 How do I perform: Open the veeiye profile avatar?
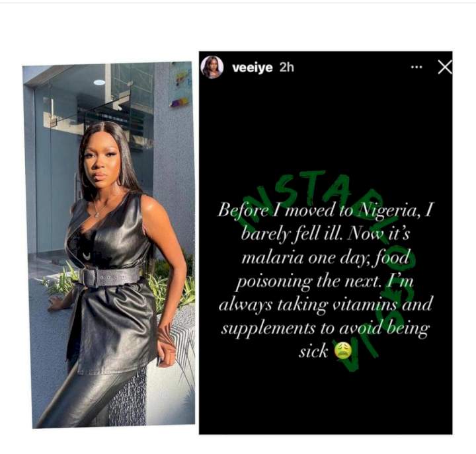click(x=212, y=67)
